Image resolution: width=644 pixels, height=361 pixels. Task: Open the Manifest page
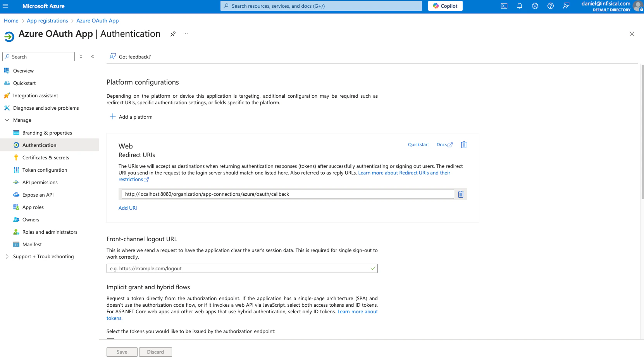click(x=32, y=244)
